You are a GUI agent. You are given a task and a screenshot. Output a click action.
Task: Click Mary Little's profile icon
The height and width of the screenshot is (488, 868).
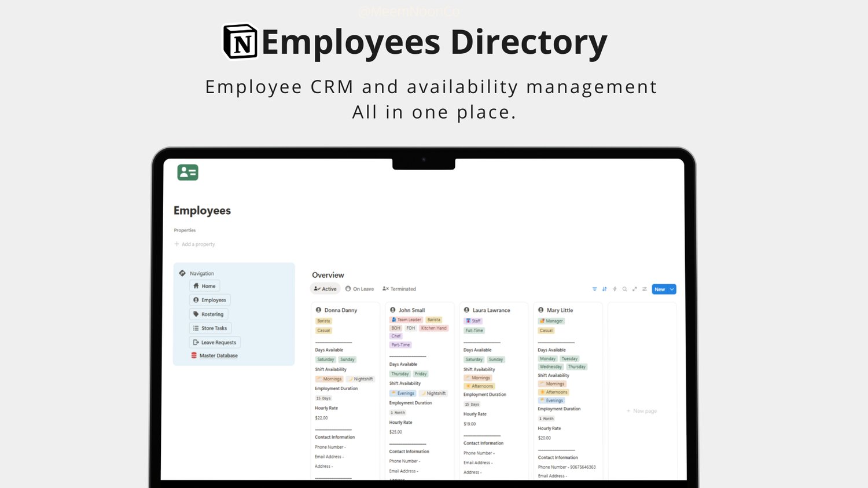541,310
